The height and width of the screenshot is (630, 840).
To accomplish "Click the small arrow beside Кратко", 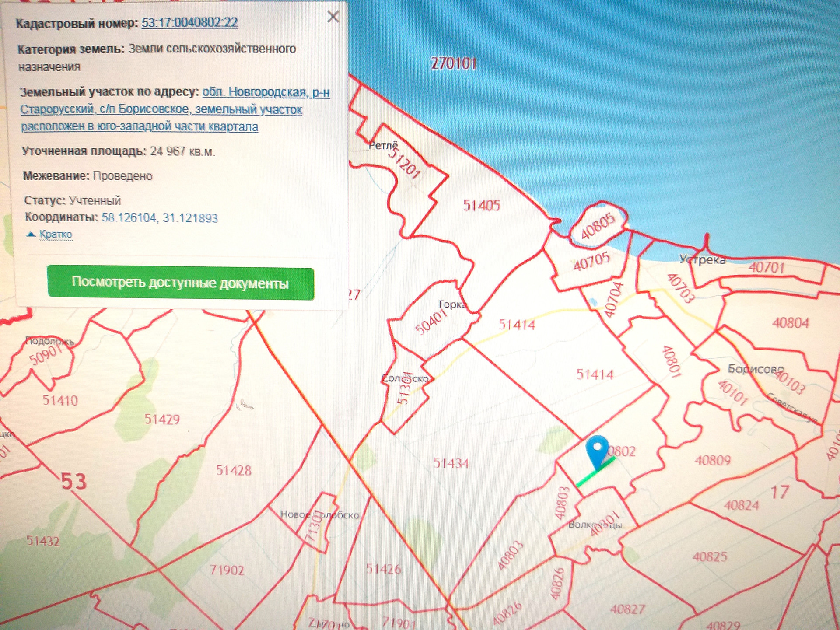I will [x=31, y=234].
